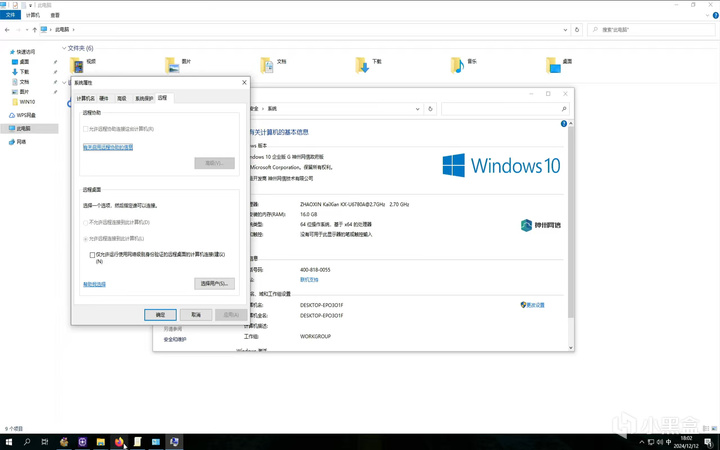Switch to large icons view in status bar
This screenshot has height=450, width=720.
[713, 428]
